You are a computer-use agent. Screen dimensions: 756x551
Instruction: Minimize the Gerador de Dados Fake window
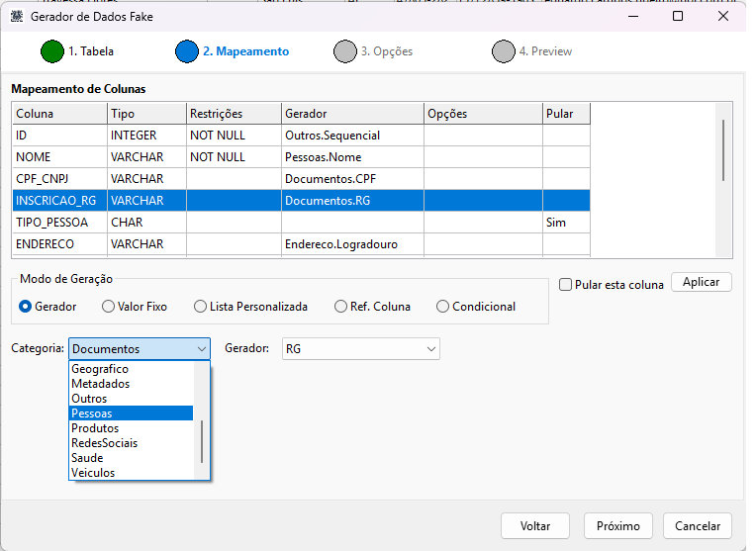633,17
